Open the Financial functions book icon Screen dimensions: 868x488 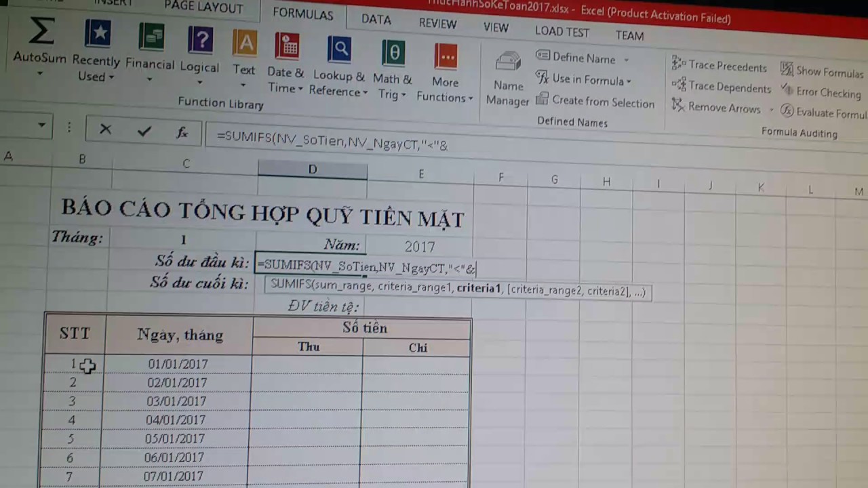151,38
